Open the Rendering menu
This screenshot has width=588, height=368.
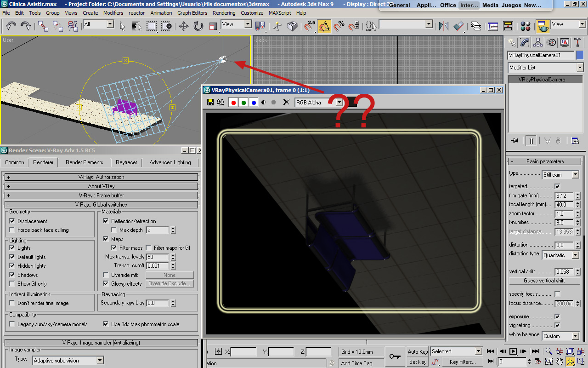[224, 13]
